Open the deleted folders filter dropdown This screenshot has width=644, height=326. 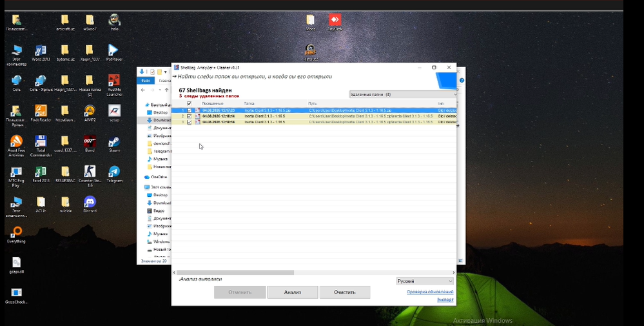pyautogui.click(x=403, y=94)
